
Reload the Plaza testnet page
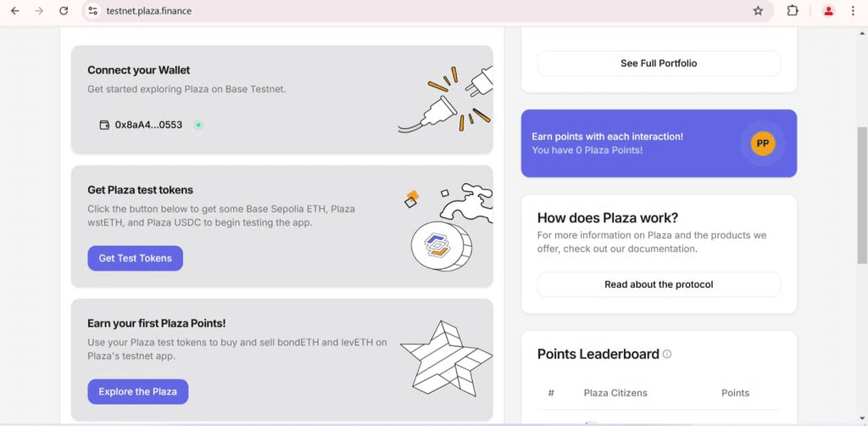pos(64,11)
